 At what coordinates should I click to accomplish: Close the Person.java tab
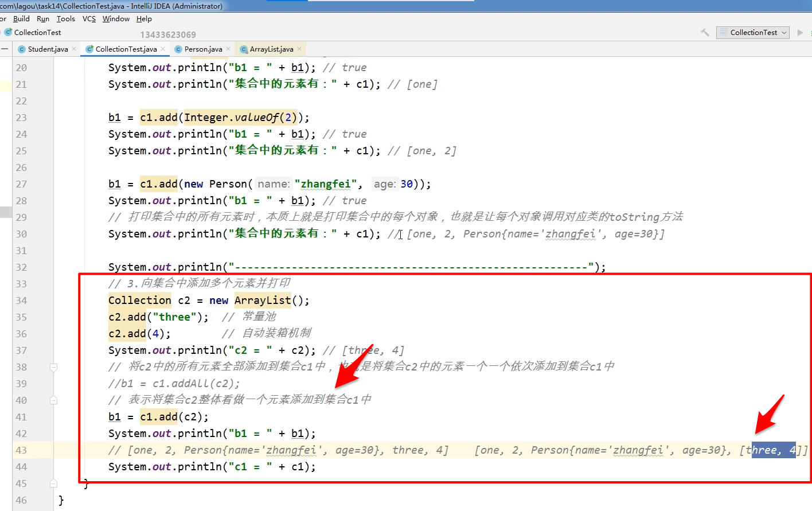point(228,49)
